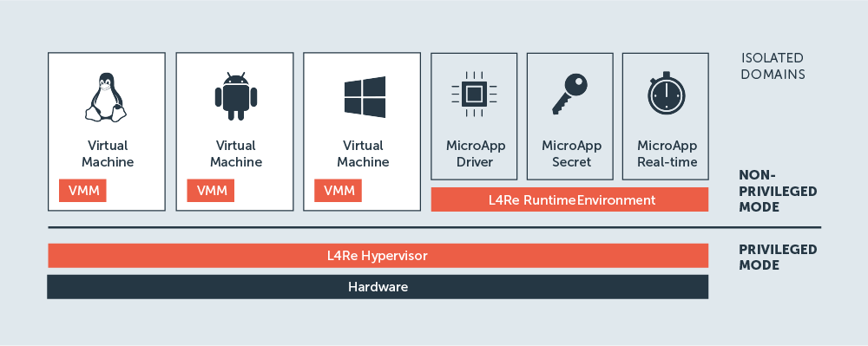868x346 pixels.
Task: Click the Virtual Machine text under Windows logo
Action: coord(363,153)
